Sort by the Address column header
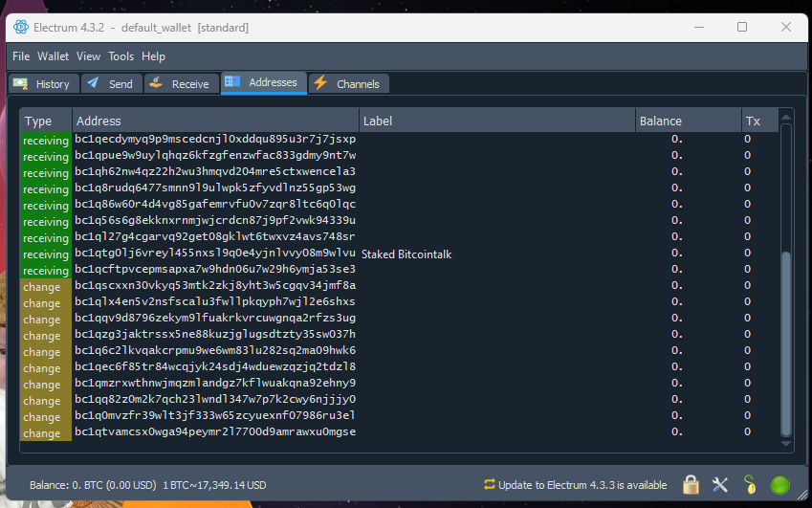The height and width of the screenshot is (508, 812). pos(215,121)
